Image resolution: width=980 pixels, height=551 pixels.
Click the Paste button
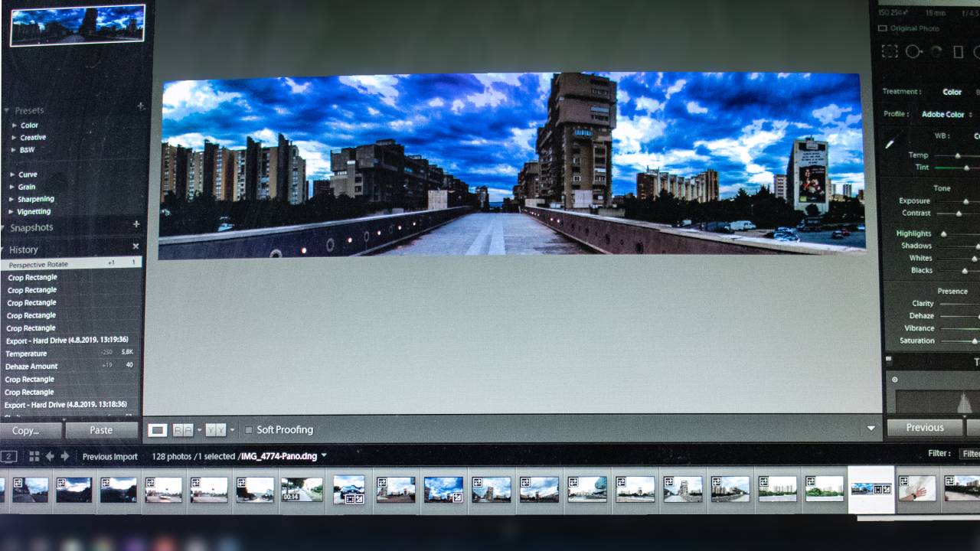(x=102, y=430)
